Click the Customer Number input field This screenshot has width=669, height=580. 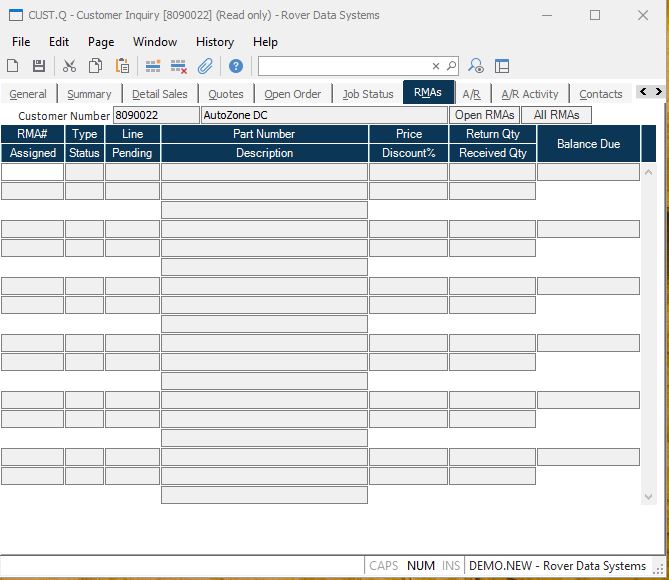tap(156, 115)
